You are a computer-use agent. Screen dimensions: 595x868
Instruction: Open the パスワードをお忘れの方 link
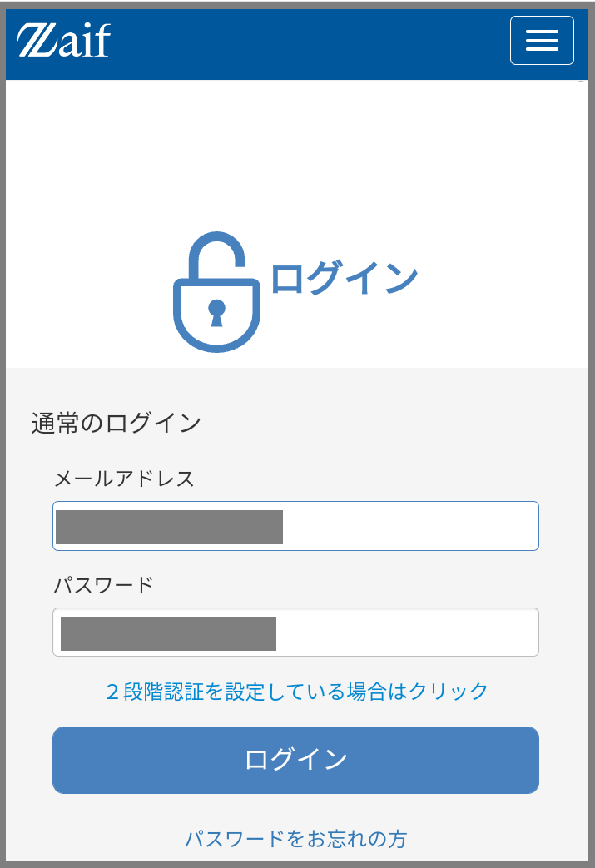click(x=296, y=839)
